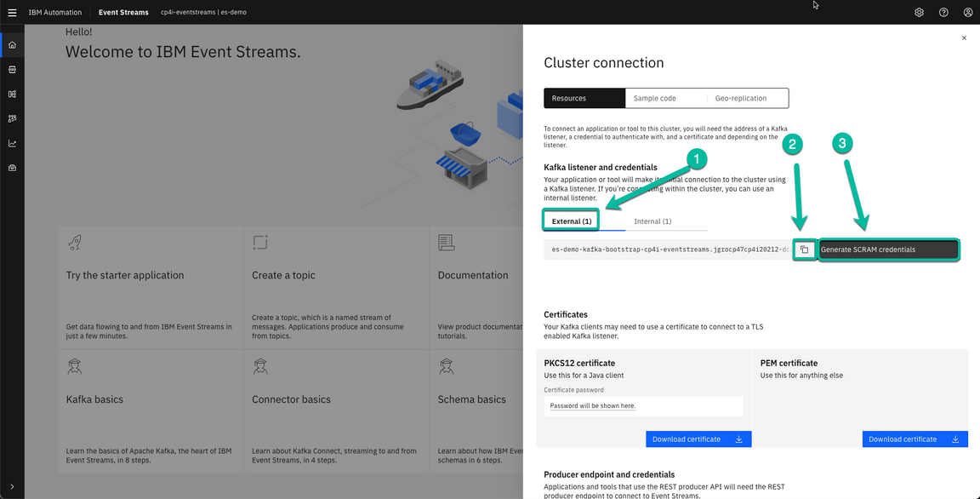
Task: Open the hamburger menu at top left
Action: tap(12, 12)
